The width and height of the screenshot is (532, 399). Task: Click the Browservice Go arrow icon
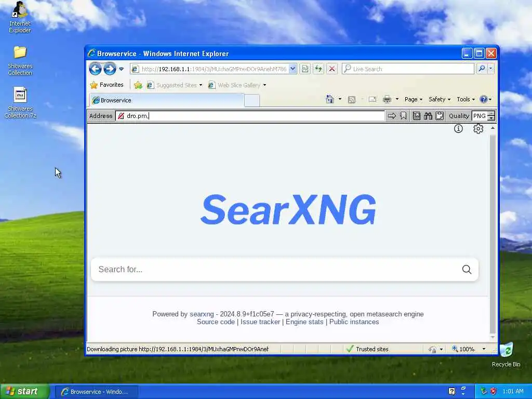[x=392, y=116]
